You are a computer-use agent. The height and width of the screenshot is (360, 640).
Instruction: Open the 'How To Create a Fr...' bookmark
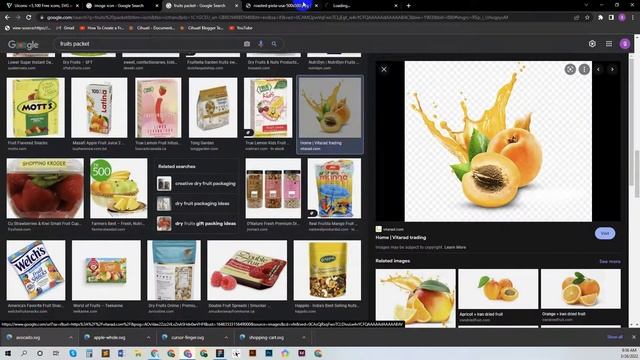click(102, 28)
